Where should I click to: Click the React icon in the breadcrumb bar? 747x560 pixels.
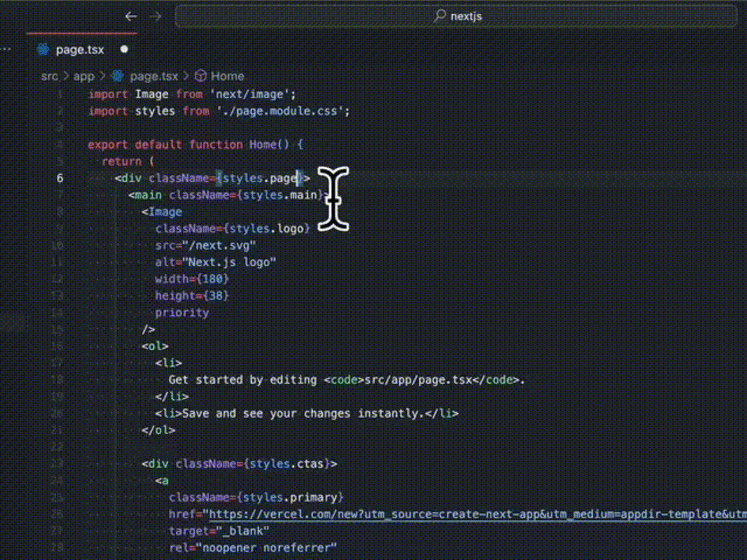click(117, 75)
